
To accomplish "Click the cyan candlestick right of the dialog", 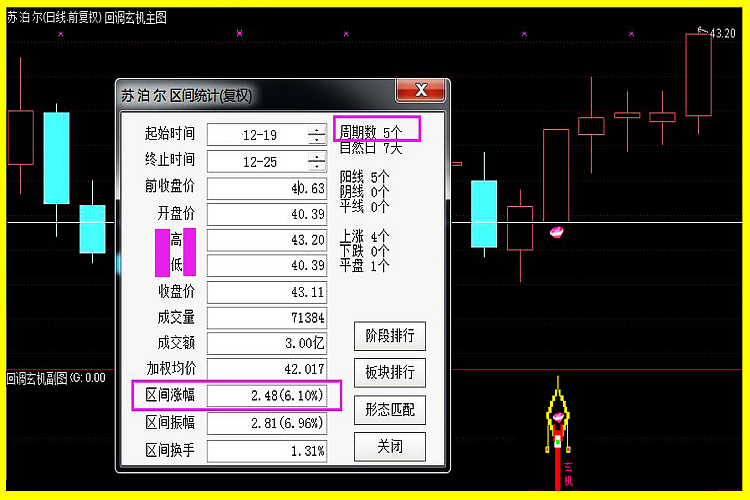I will pos(483,213).
